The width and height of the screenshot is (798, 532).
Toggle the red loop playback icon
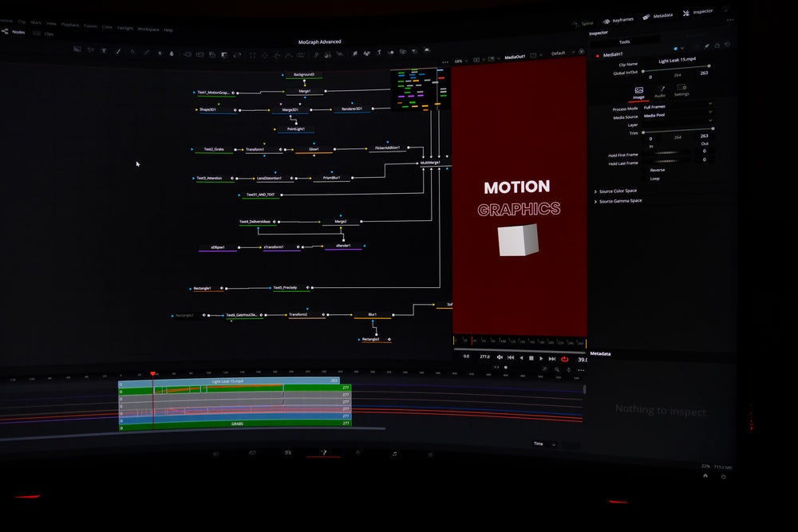click(x=564, y=359)
